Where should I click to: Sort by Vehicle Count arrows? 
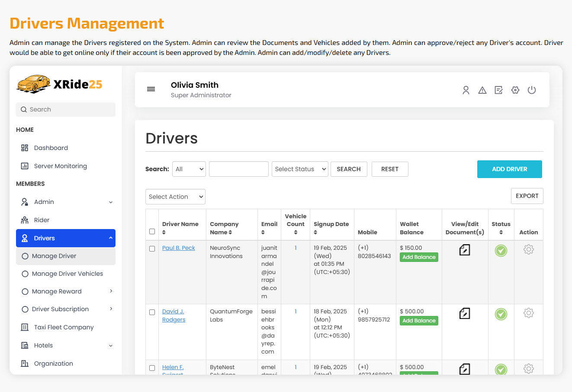[296, 233]
